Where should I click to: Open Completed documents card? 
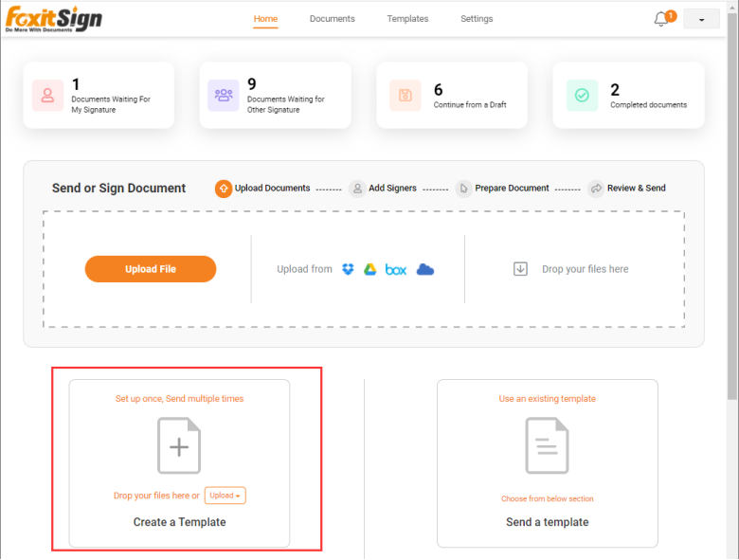(x=628, y=95)
